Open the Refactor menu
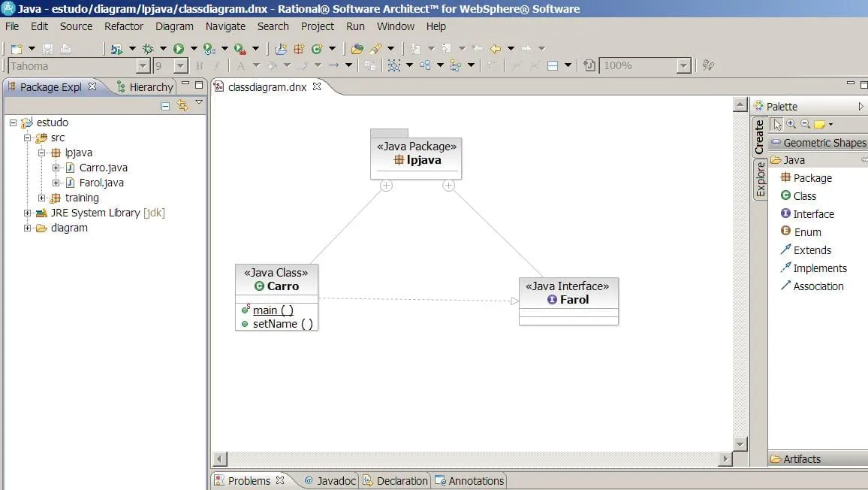The image size is (868, 490). pyautogui.click(x=124, y=26)
